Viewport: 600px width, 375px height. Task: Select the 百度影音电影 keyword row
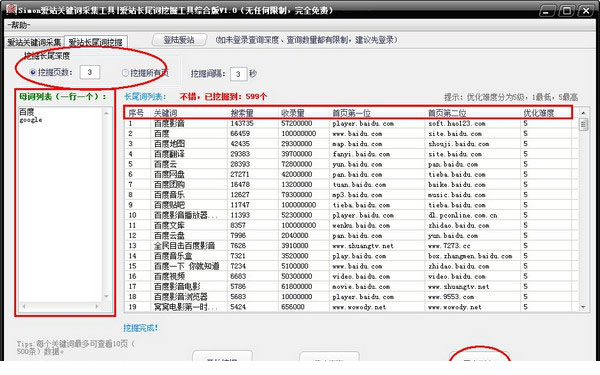click(177, 287)
